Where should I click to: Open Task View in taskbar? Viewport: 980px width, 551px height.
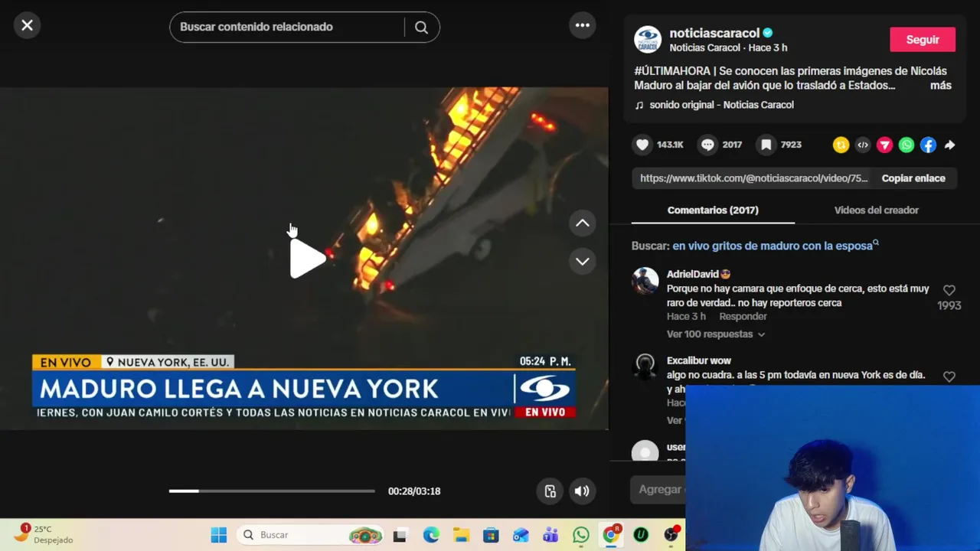400,535
